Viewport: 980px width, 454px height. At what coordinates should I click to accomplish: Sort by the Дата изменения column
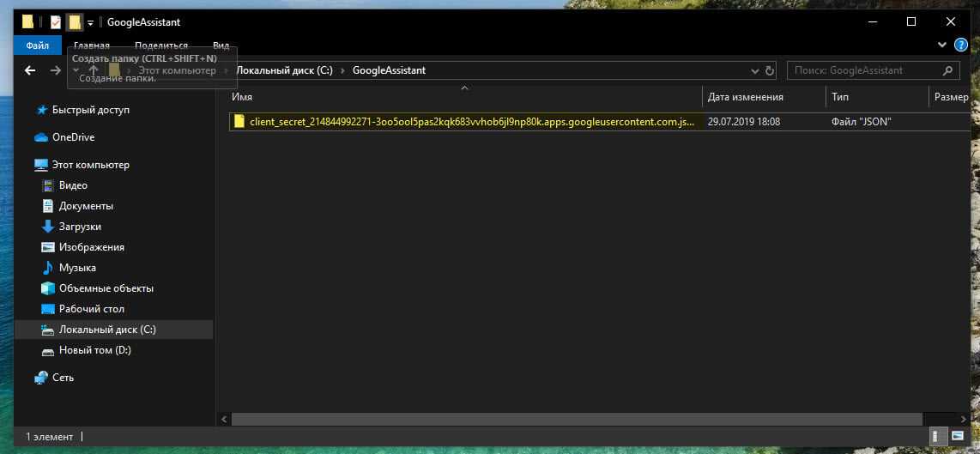pyautogui.click(x=745, y=97)
